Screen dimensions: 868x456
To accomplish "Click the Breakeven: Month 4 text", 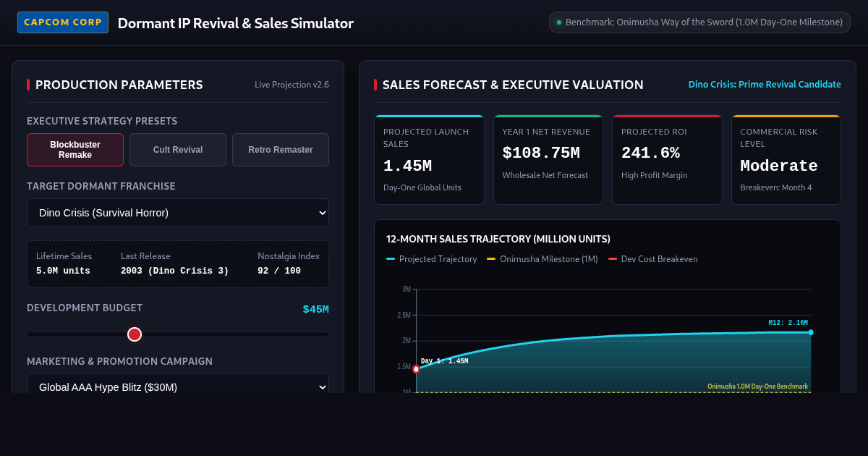I will pyautogui.click(x=776, y=187).
